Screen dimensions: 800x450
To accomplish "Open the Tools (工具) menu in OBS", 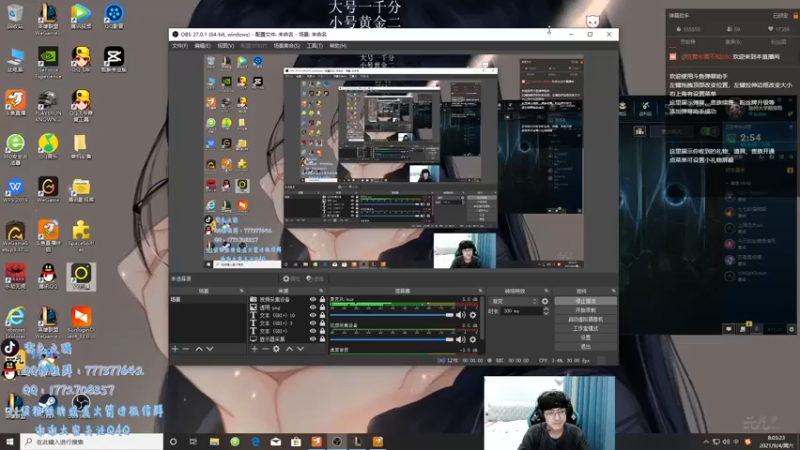I will point(314,46).
